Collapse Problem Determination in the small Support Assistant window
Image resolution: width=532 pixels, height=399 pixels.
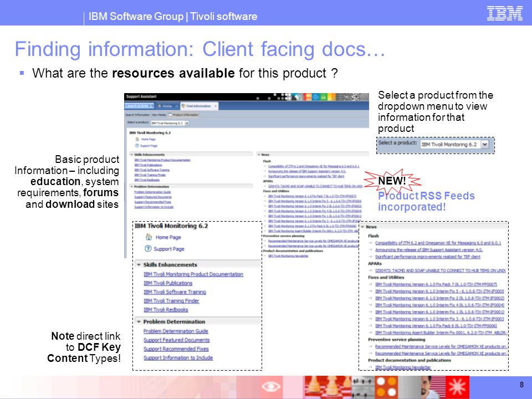(x=132, y=186)
